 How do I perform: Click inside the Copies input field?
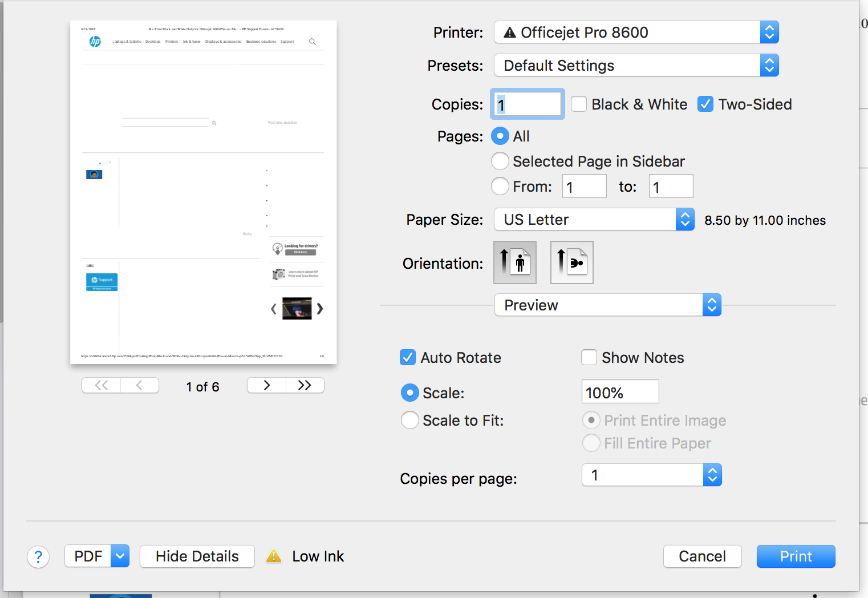coord(526,104)
